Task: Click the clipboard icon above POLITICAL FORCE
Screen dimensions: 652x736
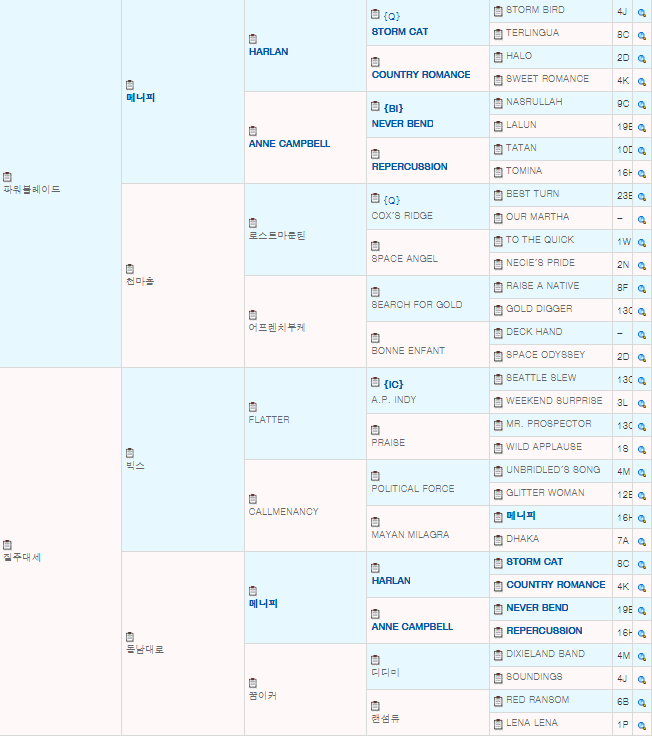Action: (376, 475)
